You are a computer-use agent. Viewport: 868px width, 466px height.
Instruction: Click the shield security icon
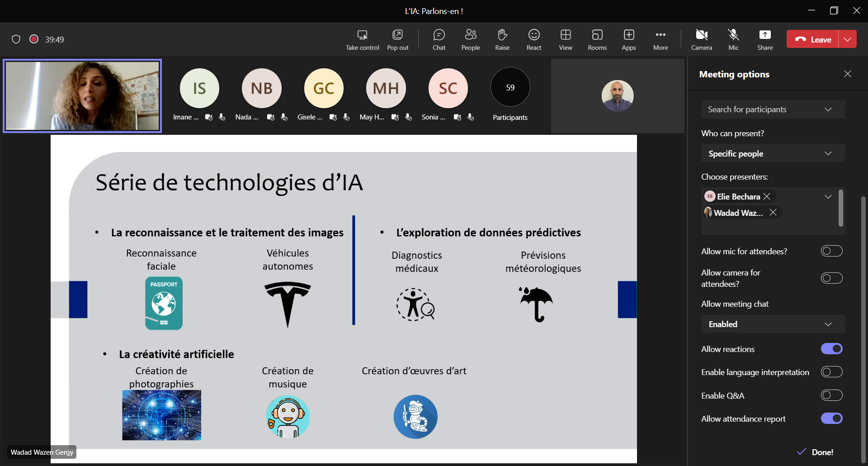point(16,39)
